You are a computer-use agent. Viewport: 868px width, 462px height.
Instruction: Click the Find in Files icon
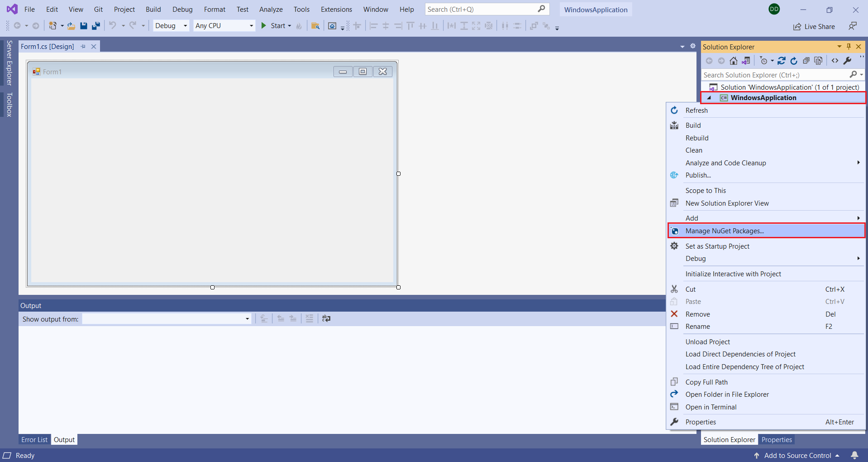click(x=315, y=26)
